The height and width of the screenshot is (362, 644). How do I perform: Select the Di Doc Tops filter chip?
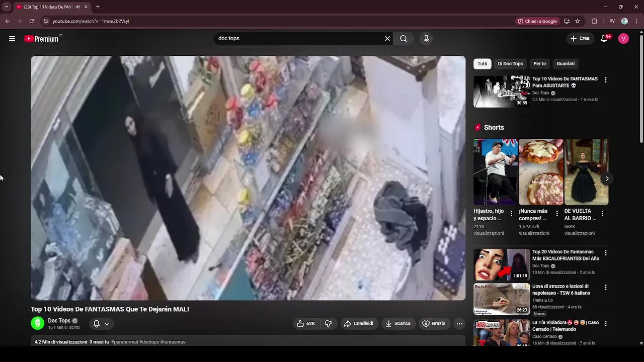(x=510, y=64)
